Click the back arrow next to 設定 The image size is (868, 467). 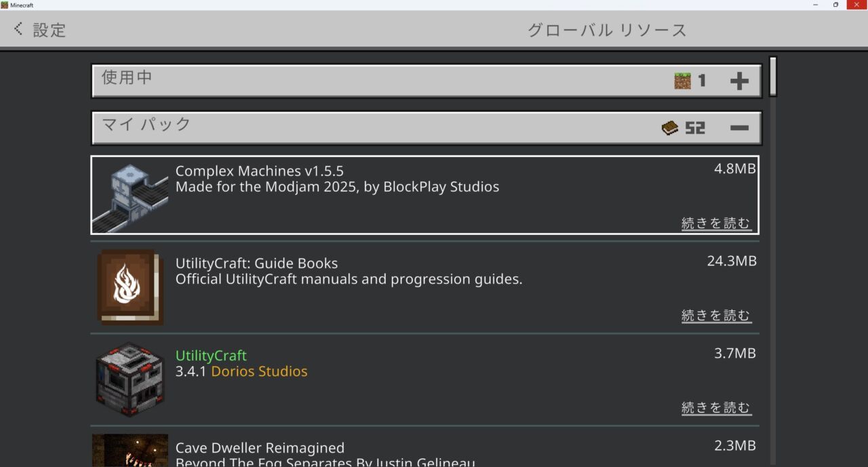[18, 29]
